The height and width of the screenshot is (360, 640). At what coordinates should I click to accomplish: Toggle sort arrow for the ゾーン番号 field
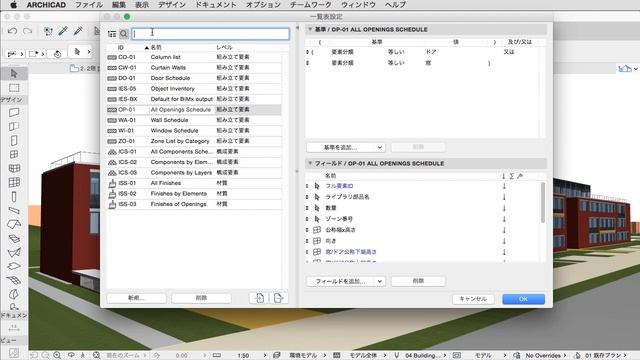tap(504, 219)
